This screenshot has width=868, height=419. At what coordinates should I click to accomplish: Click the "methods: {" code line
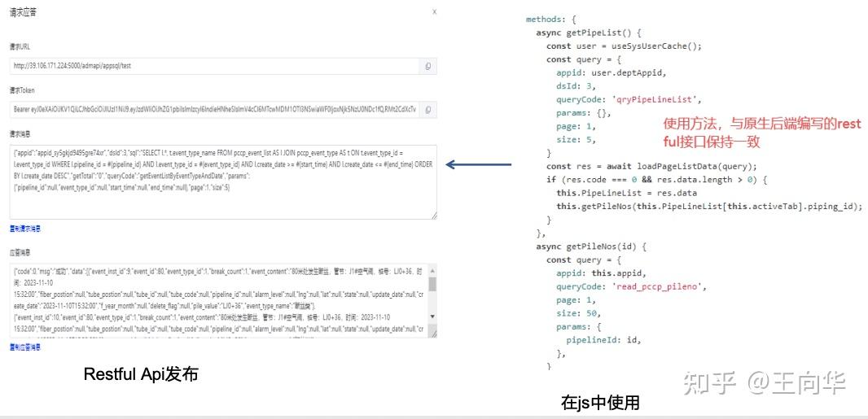point(550,20)
